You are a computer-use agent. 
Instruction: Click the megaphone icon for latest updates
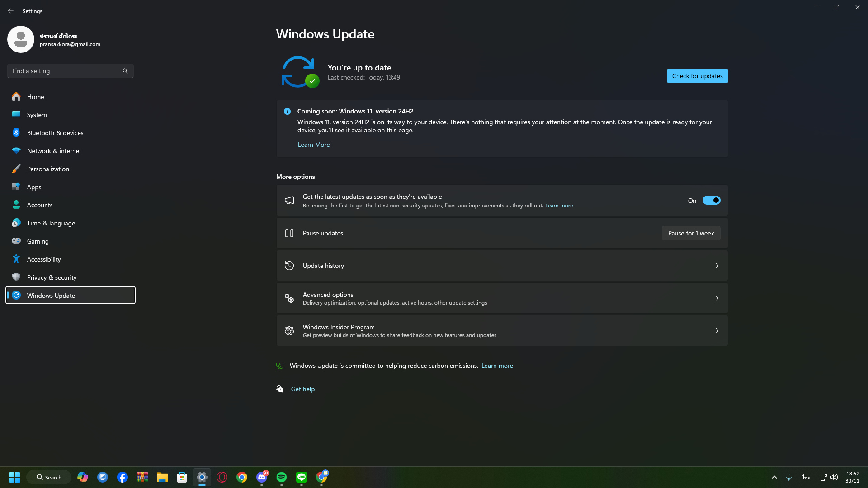coord(289,200)
